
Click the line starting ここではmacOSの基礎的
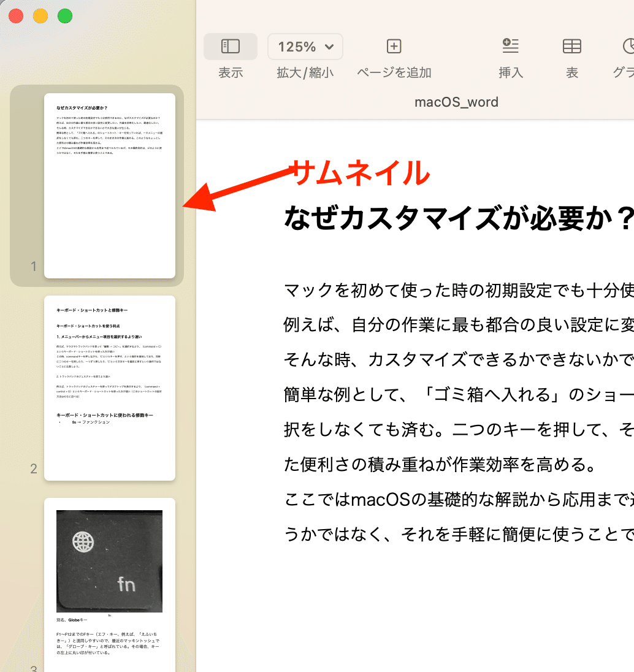[459, 499]
